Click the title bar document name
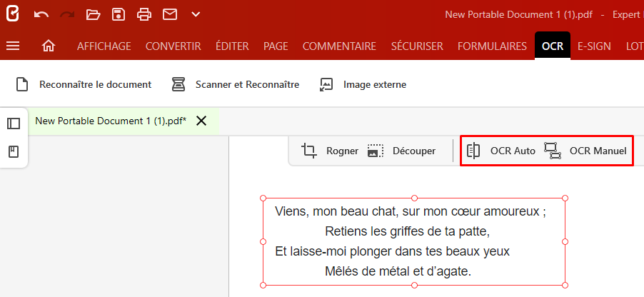 click(x=519, y=15)
